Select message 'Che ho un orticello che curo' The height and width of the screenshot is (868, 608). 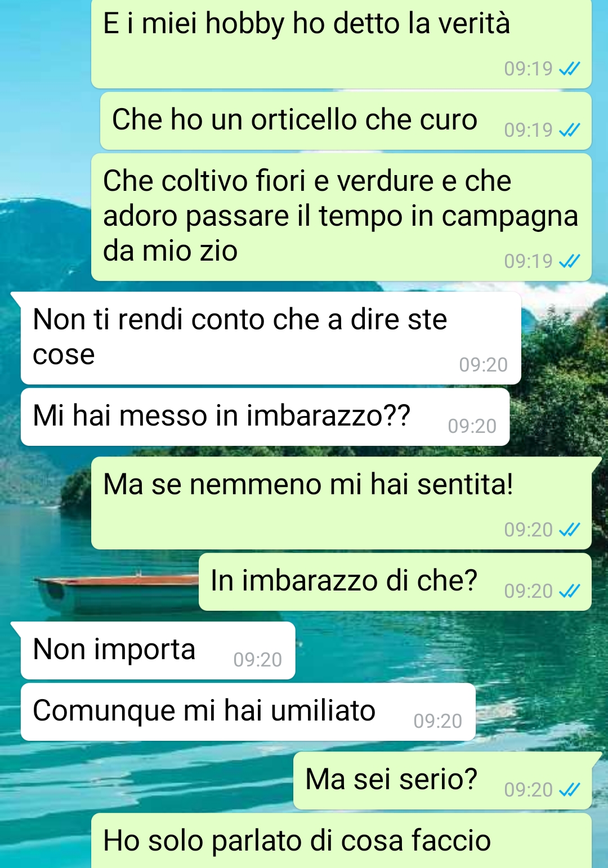(346, 121)
